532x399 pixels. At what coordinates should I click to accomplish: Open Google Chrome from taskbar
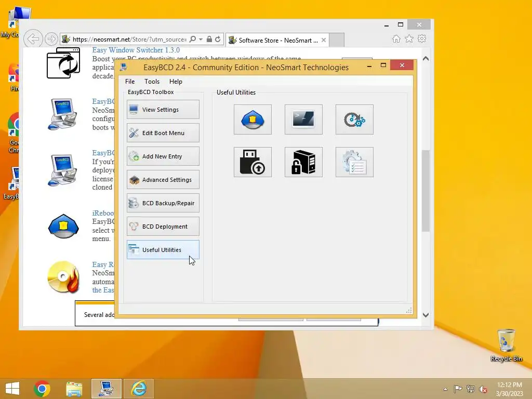pos(42,389)
